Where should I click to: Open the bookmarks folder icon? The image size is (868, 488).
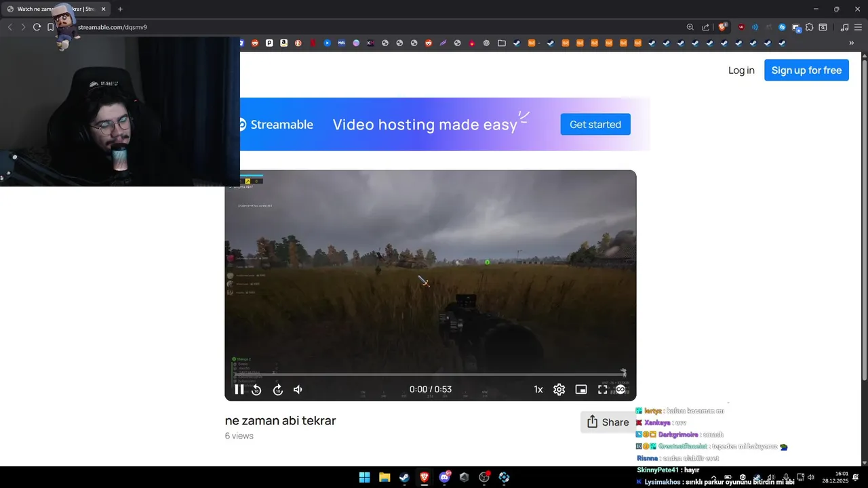[x=502, y=43]
